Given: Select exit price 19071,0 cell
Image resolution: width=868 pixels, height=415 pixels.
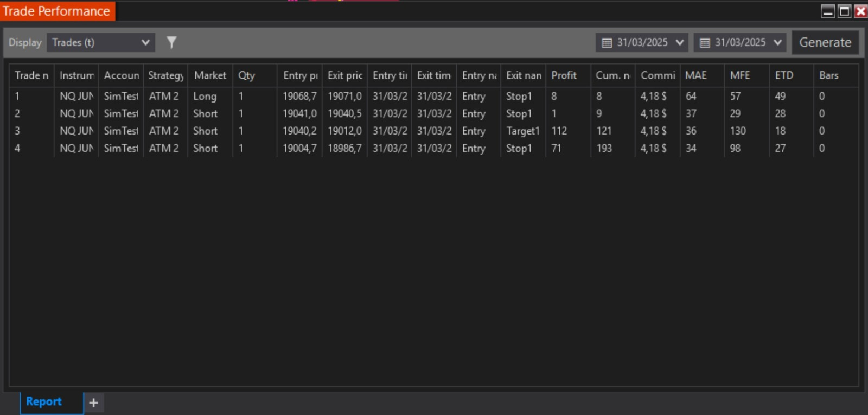Looking at the screenshot, I should click(344, 96).
